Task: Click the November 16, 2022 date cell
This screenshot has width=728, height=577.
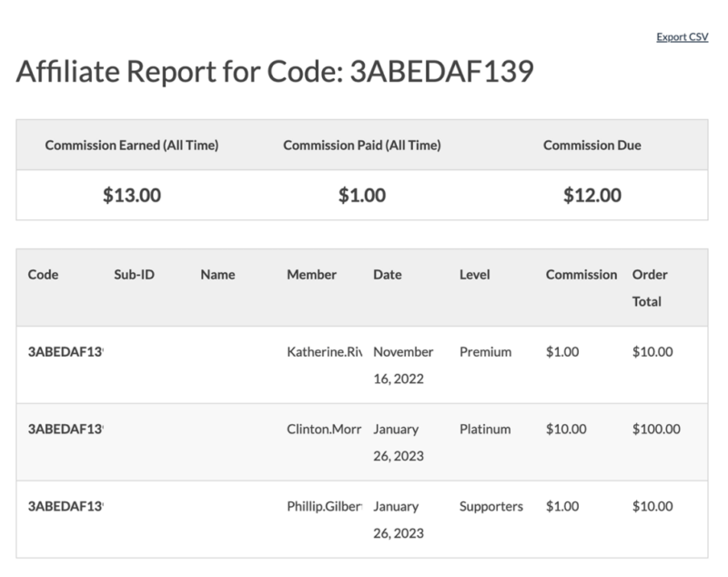Action: [x=403, y=365]
